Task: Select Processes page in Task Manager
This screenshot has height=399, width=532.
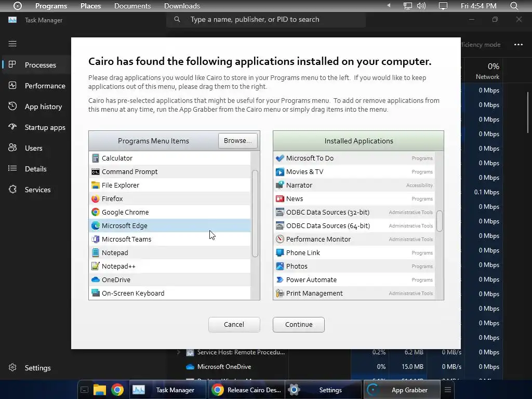Action: [x=37, y=65]
